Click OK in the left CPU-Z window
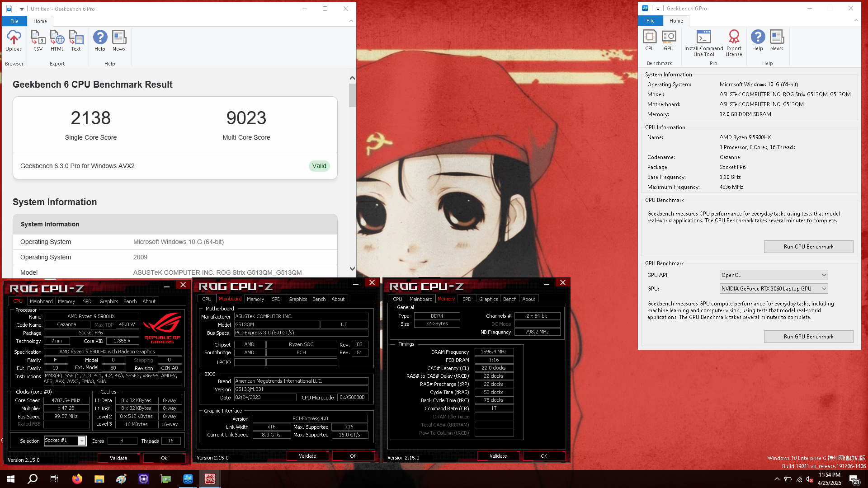The height and width of the screenshot is (488, 868). (x=164, y=458)
